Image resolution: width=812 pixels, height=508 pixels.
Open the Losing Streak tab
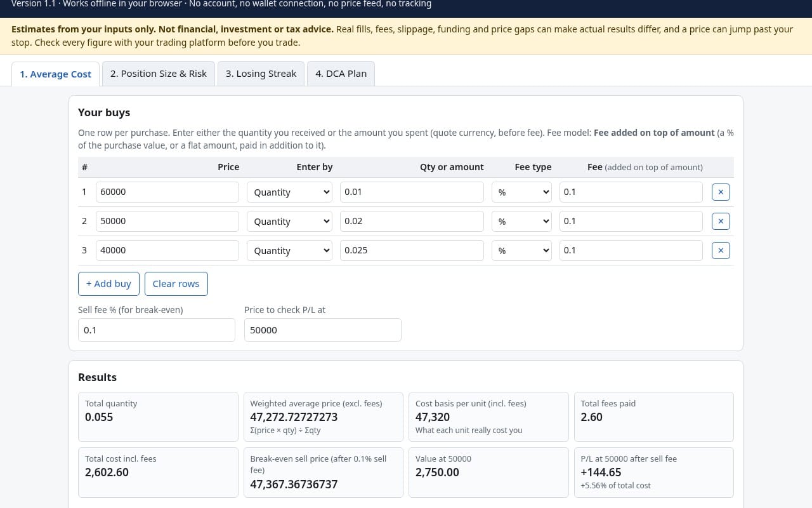261,73
